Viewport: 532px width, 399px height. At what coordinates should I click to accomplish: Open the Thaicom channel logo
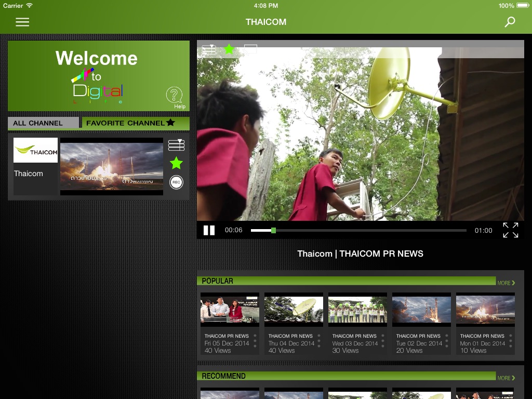coord(36,150)
